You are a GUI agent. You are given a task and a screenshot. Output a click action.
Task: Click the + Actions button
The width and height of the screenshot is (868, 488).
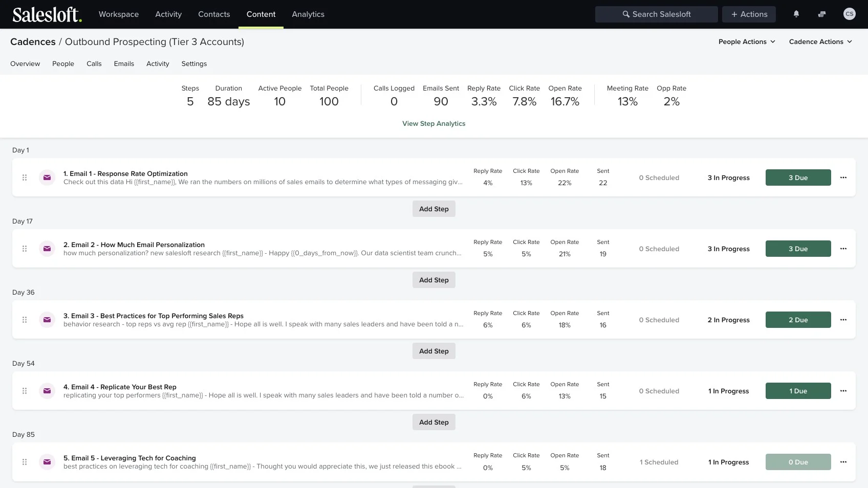749,14
